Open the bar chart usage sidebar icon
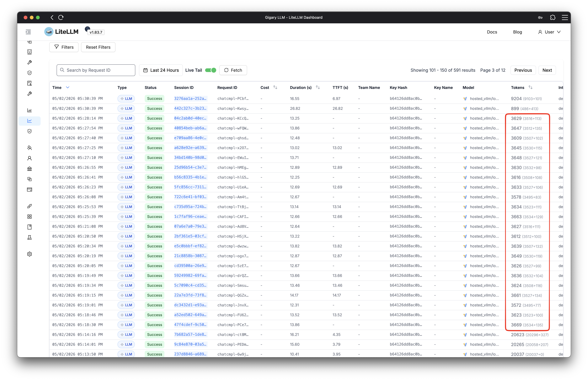The image size is (588, 380). click(x=29, y=110)
